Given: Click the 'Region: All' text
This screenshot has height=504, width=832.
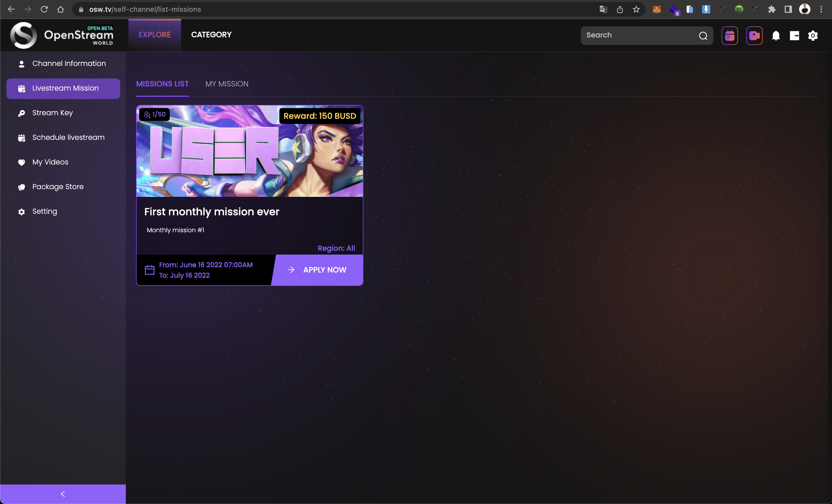Looking at the screenshot, I should pyautogui.click(x=336, y=248).
